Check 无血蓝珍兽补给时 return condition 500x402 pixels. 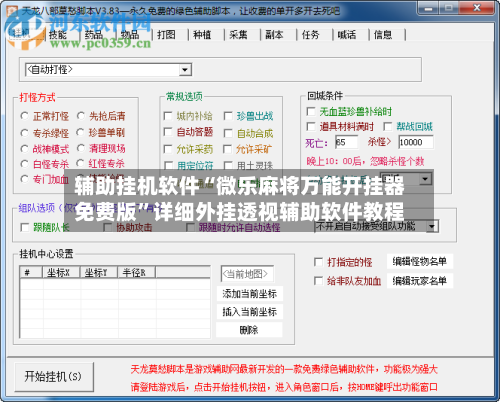311,111
